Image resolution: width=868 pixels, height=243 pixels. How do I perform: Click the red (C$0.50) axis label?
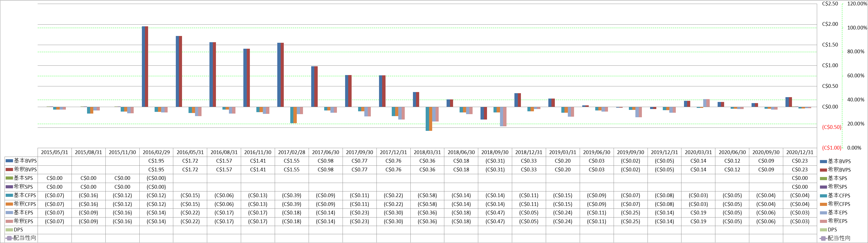pyautogui.click(x=832, y=127)
